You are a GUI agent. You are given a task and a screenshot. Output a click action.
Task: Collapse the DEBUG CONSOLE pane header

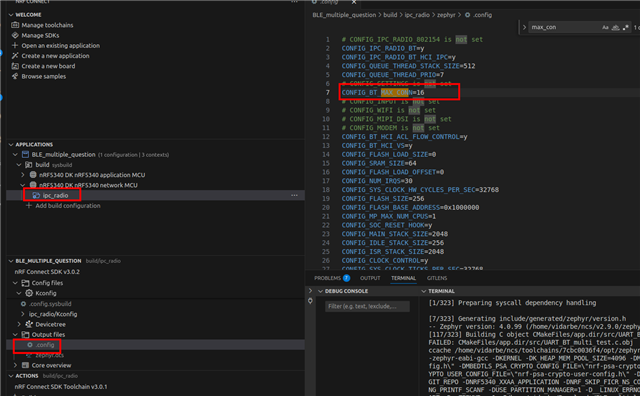[x=321, y=291]
